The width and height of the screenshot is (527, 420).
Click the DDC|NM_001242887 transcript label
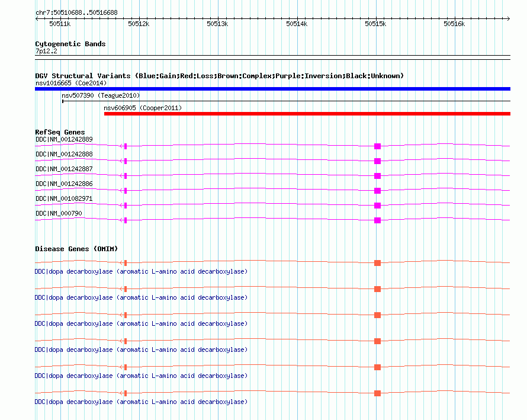[64, 169]
